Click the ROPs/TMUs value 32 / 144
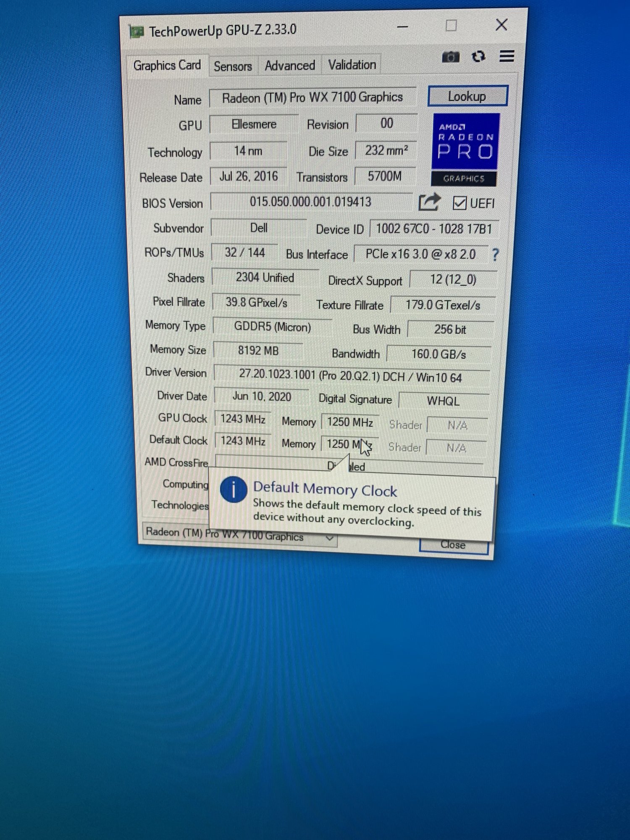The image size is (630, 840). point(245,252)
